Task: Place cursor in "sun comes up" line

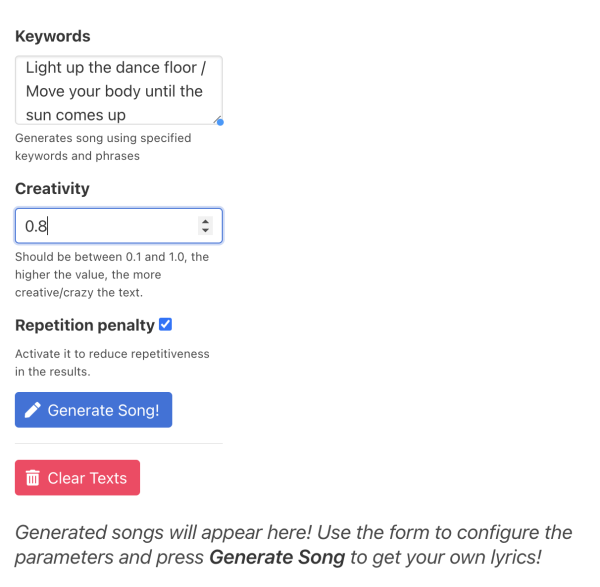Action: [x=76, y=114]
